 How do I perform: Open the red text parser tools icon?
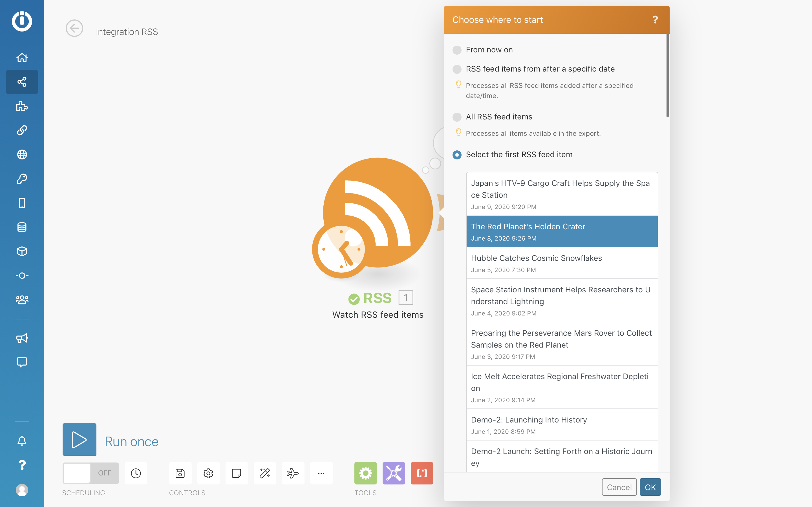tap(422, 473)
